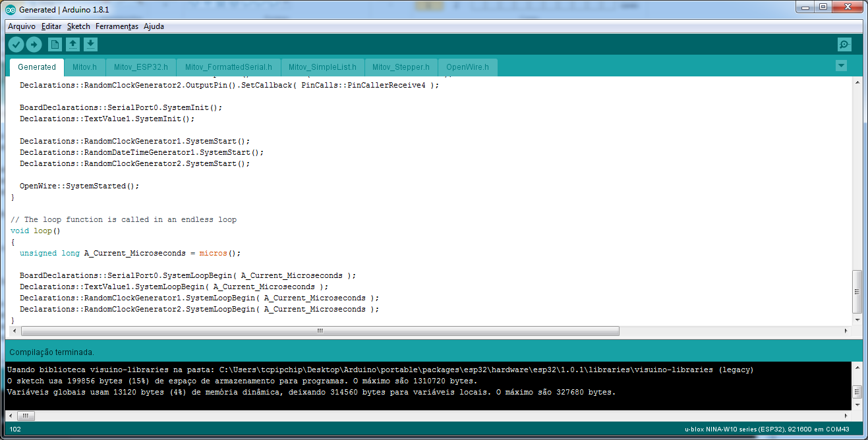Upload the sketch with the arrow icon

click(x=34, y=44)
